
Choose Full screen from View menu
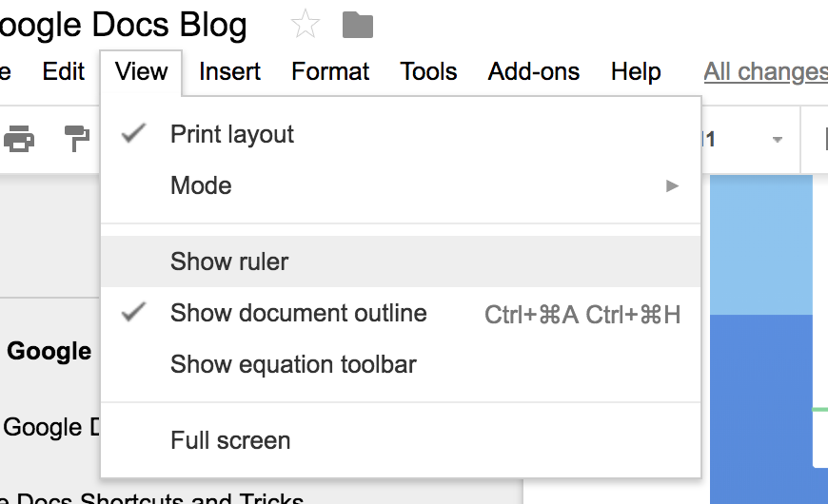pyautogui.click(x=230, y=441)
